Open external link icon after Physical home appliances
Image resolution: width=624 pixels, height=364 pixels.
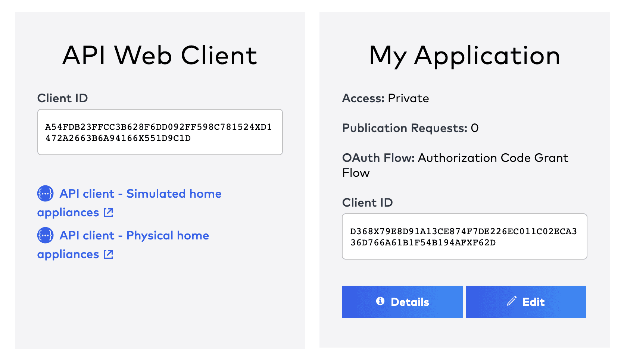(x=108, y=254)
